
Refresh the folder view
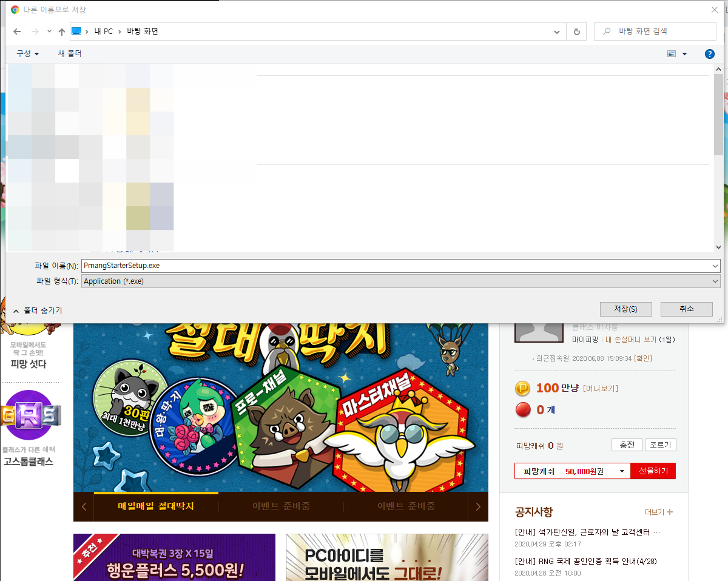coord(576,32)
